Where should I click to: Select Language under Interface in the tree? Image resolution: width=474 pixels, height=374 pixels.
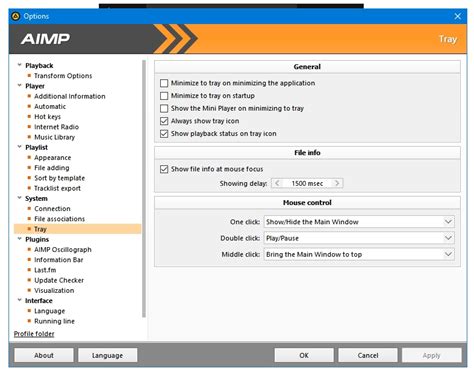point(50,311)
